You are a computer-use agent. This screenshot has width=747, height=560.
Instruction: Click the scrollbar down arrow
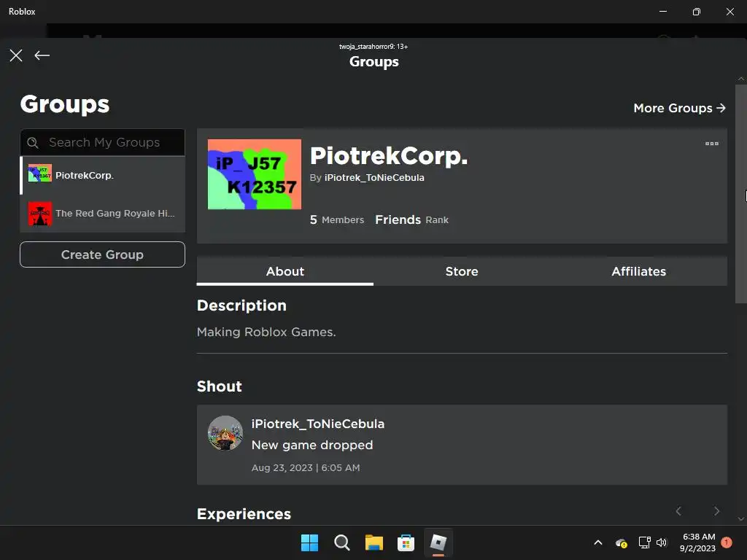[x=741, y=518]
